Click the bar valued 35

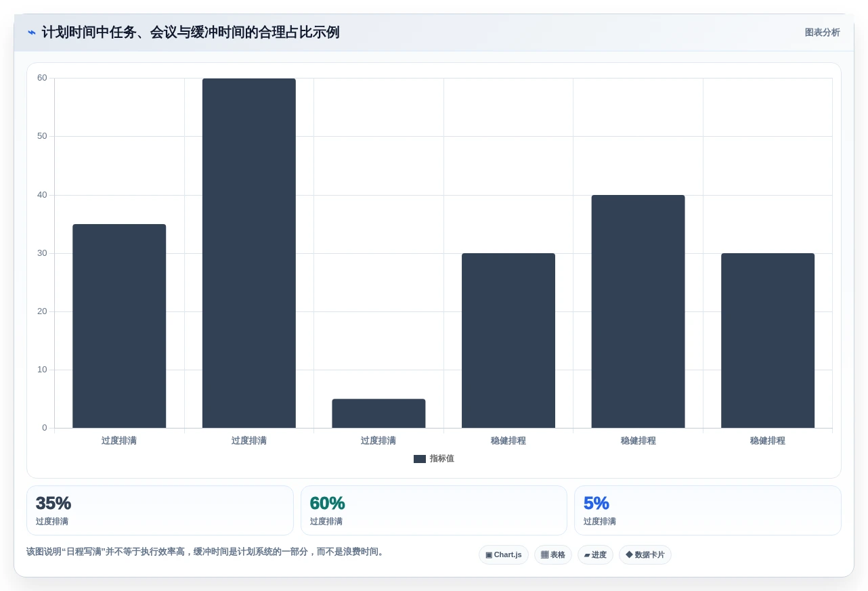click(119, 326)
